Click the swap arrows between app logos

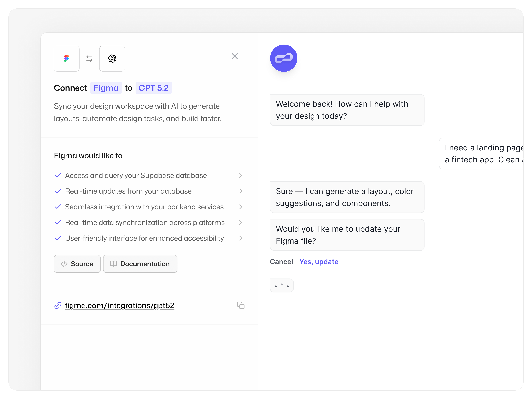pos(90,58)
